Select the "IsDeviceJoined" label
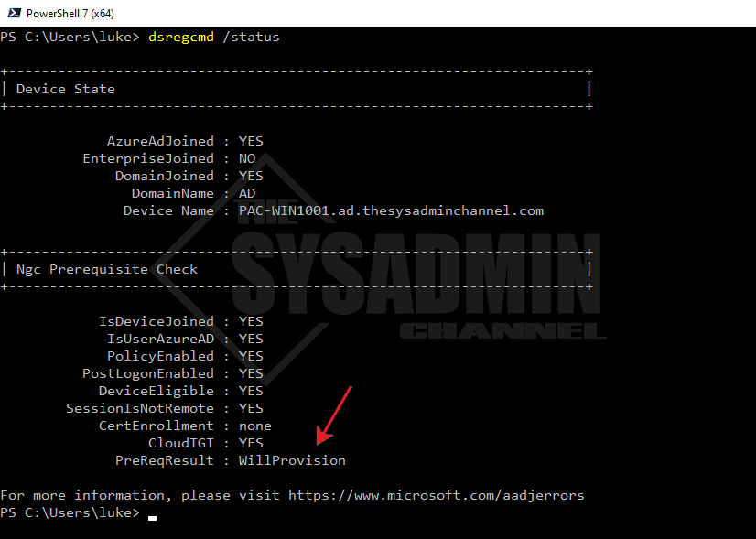The height and width of the screenshot is (539, 756). [157, 321]
